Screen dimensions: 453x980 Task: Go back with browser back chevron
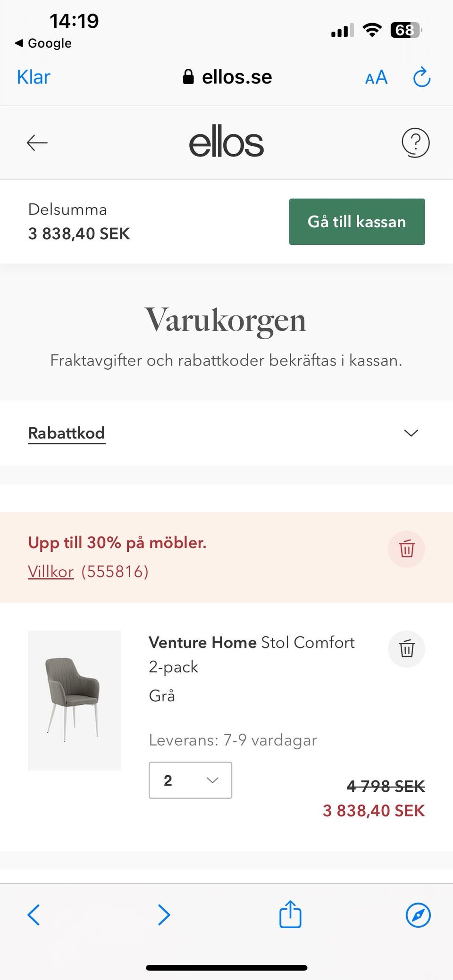click(x=34, y=915)
